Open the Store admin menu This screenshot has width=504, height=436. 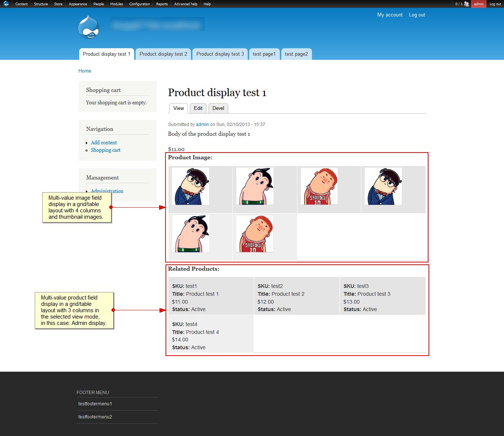coord(58,4)
